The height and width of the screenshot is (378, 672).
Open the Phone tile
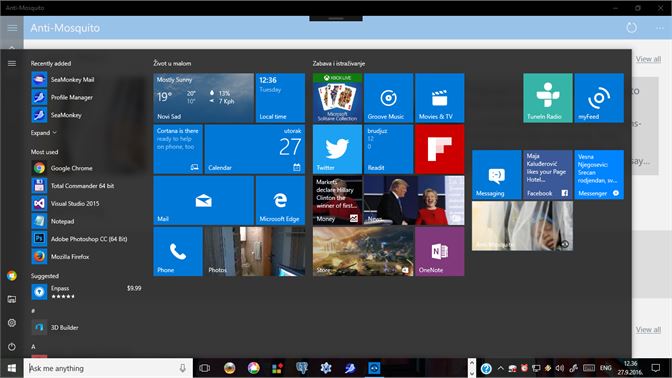[178, 252]
